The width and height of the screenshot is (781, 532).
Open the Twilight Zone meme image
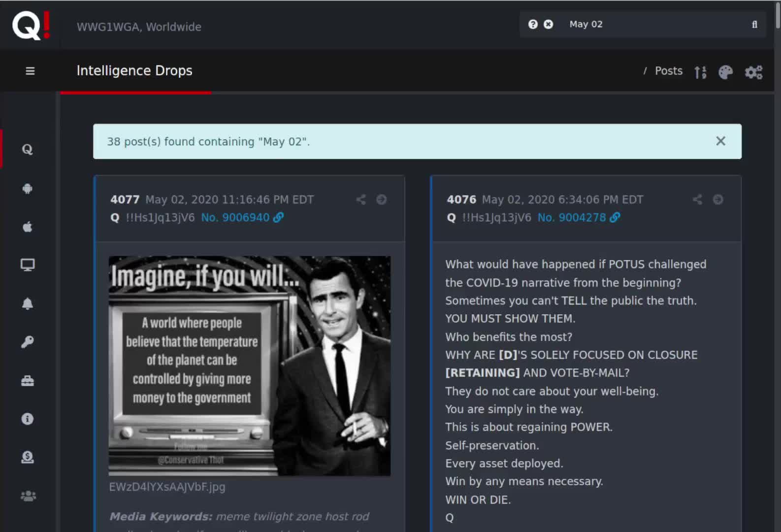[x=250, y=366]
